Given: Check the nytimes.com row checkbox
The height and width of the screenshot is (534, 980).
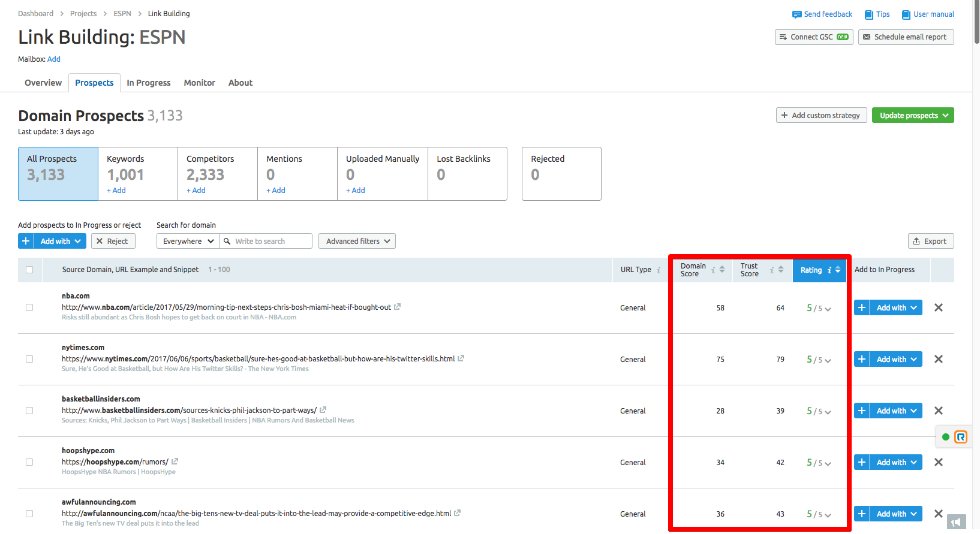Looking at the screenshot, I should click(x=29, y=359).
